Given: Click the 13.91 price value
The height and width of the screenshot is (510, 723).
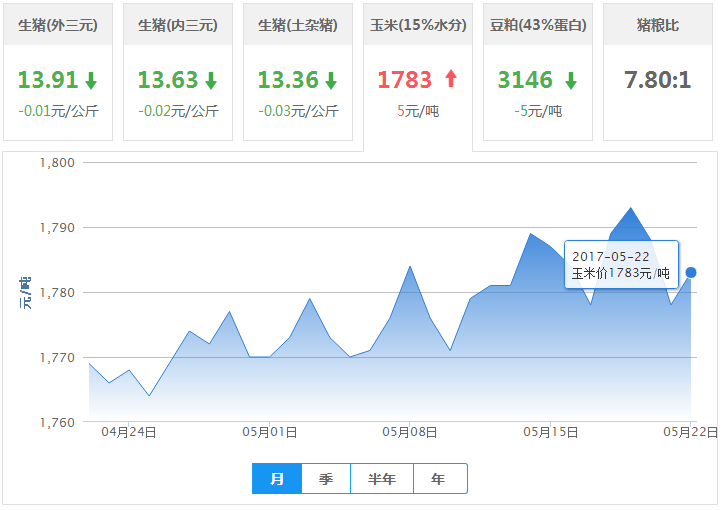Looking at the screenshot, I should tap(47, 80).
